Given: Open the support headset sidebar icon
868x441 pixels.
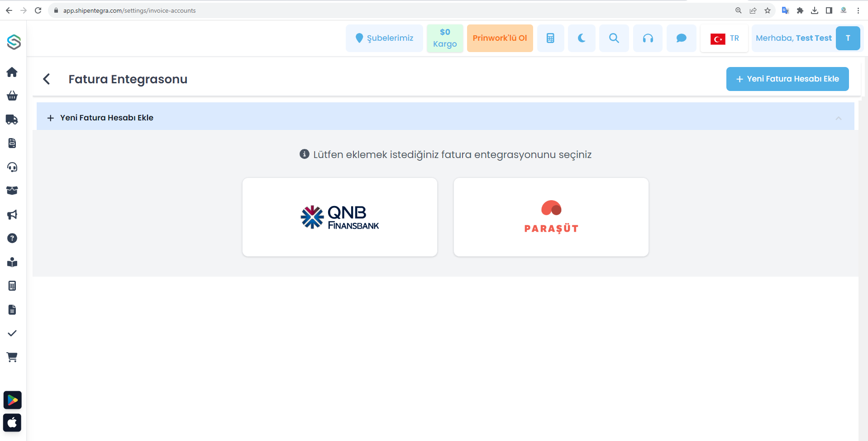Looking at the screenshot, I should pos(12,167).
